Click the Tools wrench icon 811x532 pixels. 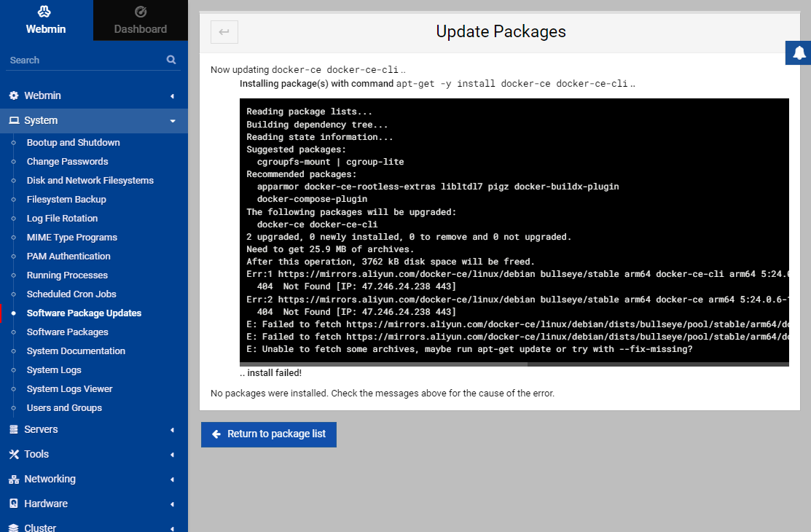(x=14, y=454)
